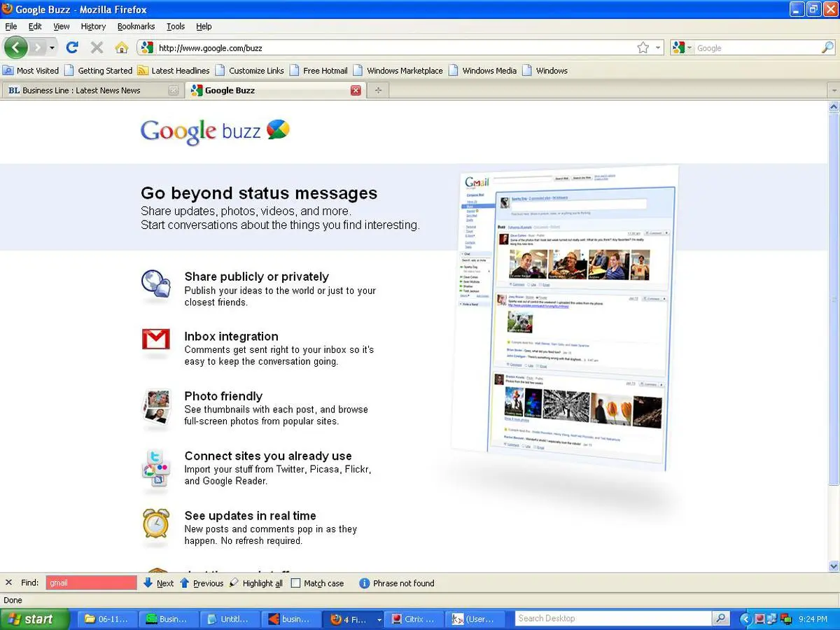Open the Most Visited bookmark
The height and width of the screenshot is (630, 840).
pyautogui.click(x=31, y=71)
